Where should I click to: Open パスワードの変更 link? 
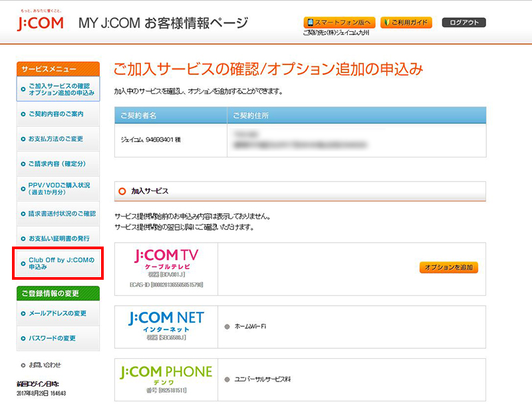tap(58, 338)
